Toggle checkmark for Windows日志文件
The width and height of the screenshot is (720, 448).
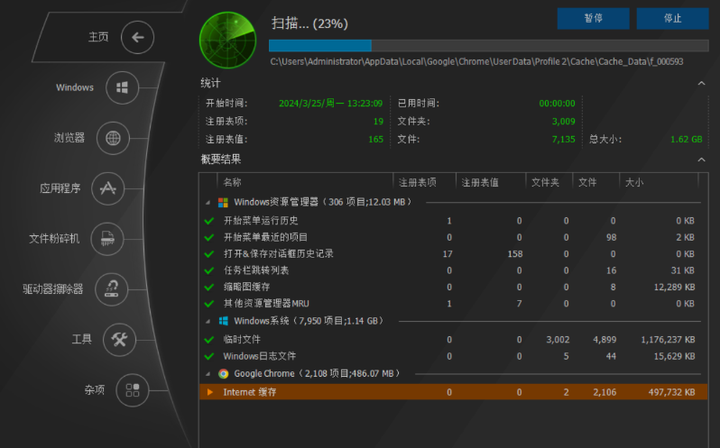tap(209, 356)
